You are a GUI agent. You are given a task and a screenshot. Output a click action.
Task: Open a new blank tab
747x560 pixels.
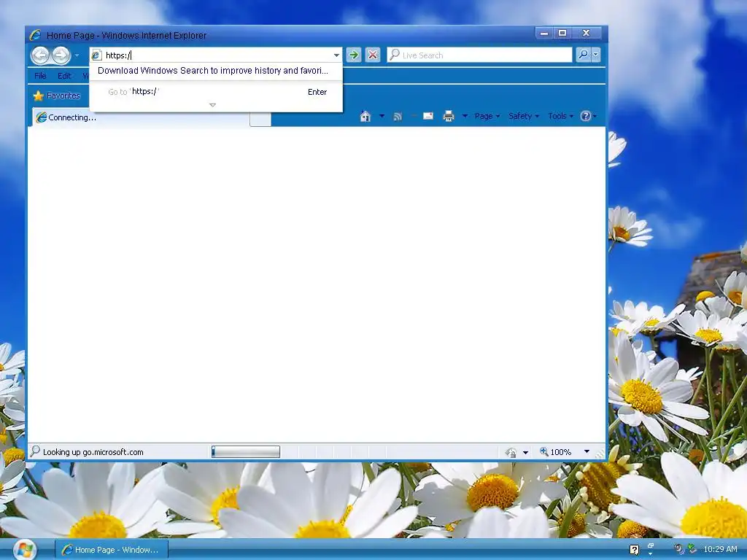(x=260, y=120)
